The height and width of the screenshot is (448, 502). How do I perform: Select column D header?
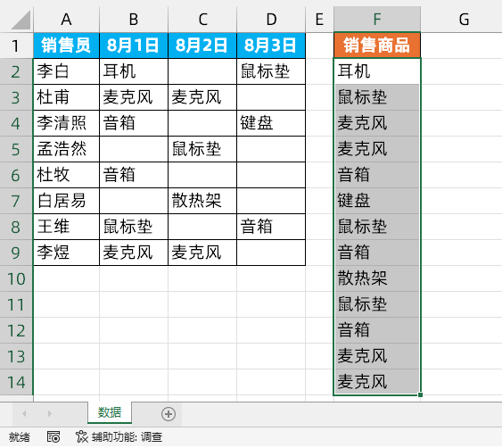271,20
